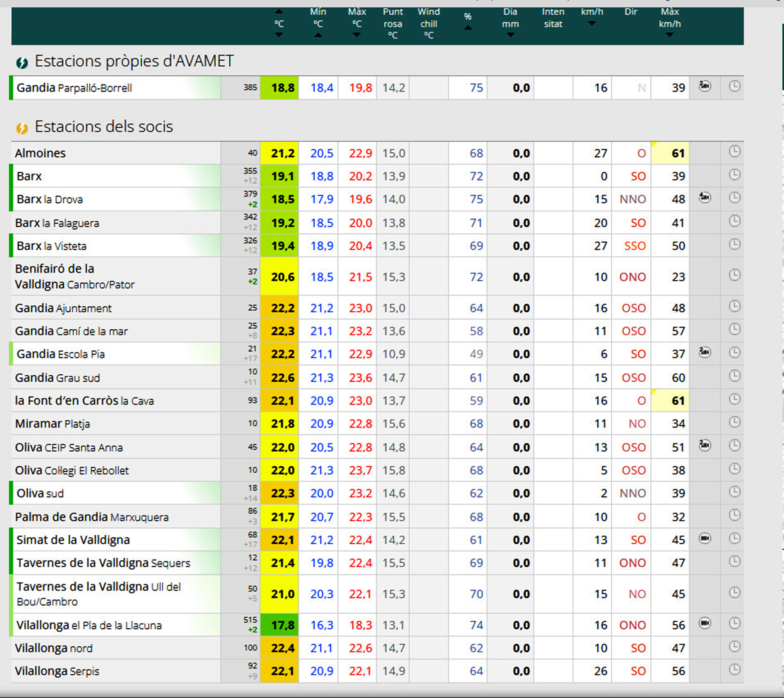Open camera icon for Simat de la Valldigna
The image size is (784, 698).
(x=705, y=538)
